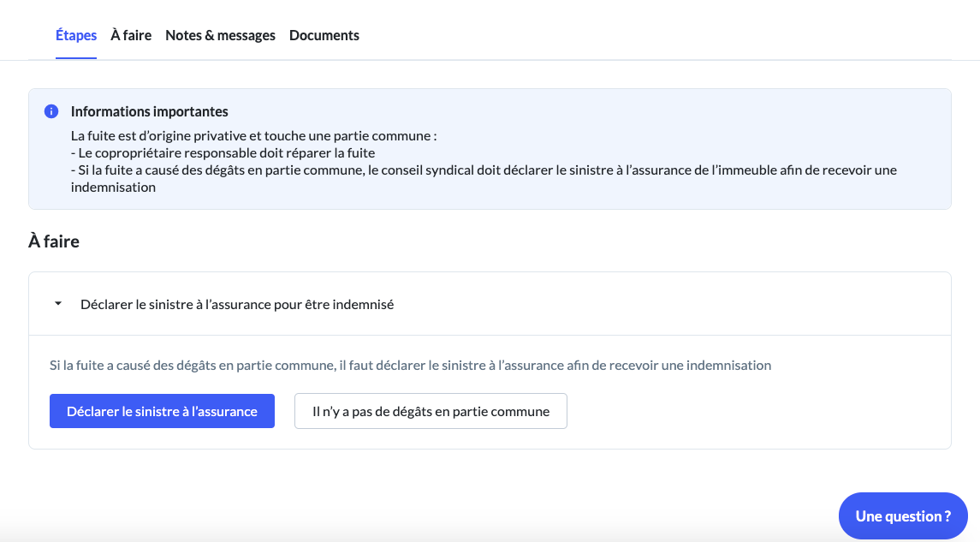Image resolution: width=980 pixels, height=542 pixels.
Task: Collapse the Déclarer le sinistre task arrow
Action: pos(58,304)
